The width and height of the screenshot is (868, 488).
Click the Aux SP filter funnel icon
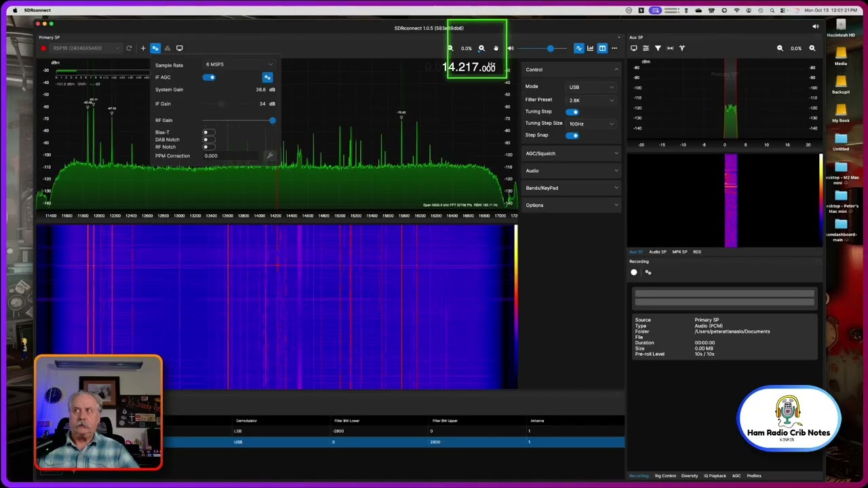click(x=658, y=48)
